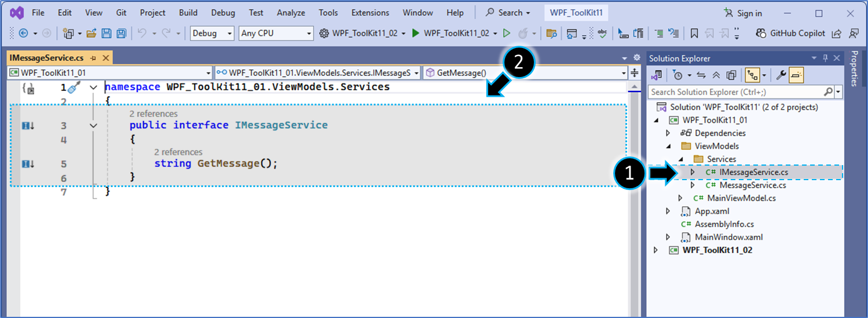Save the current file with the Save icon
This screenshot has width=868, height=318.
pyautogui.click(x=107, y=34)
